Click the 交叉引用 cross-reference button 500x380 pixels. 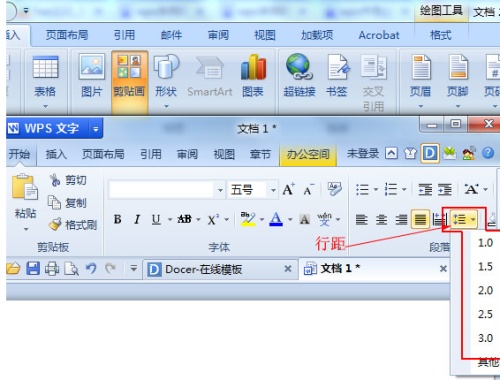pos(373,83)
